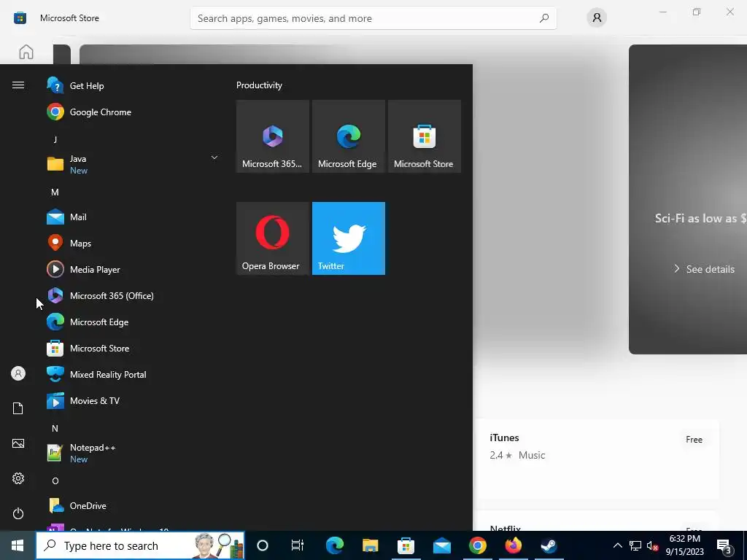747x560 pixels.
Task: Jump to letter N section header
Action: pyautogui.click(x=55, y=429)
